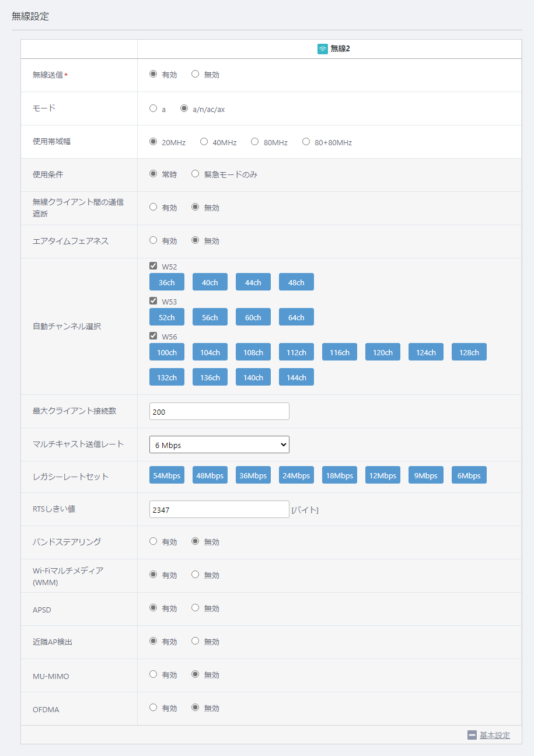The width and height of the screenshot is (534, 756).
Task: Toggle the 36Mbps legacy rate
Action: (x=253, y=475)
